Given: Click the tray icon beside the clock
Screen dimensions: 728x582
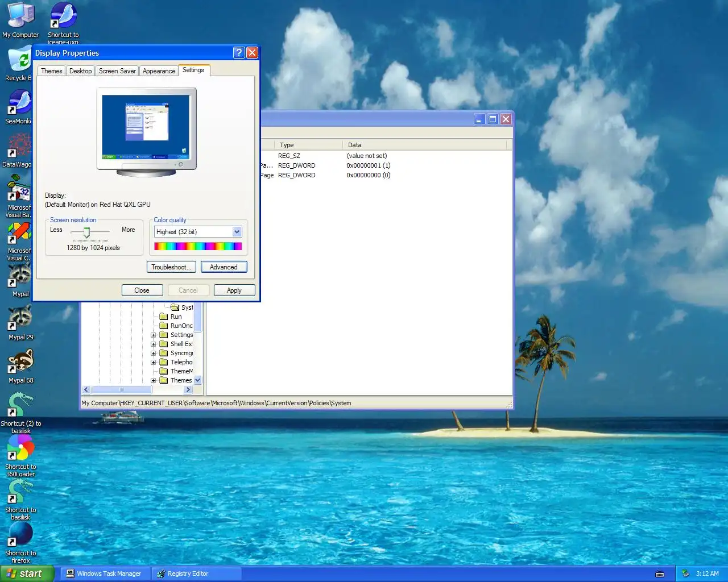Looking at the screenshot, I should click(686, 573).
